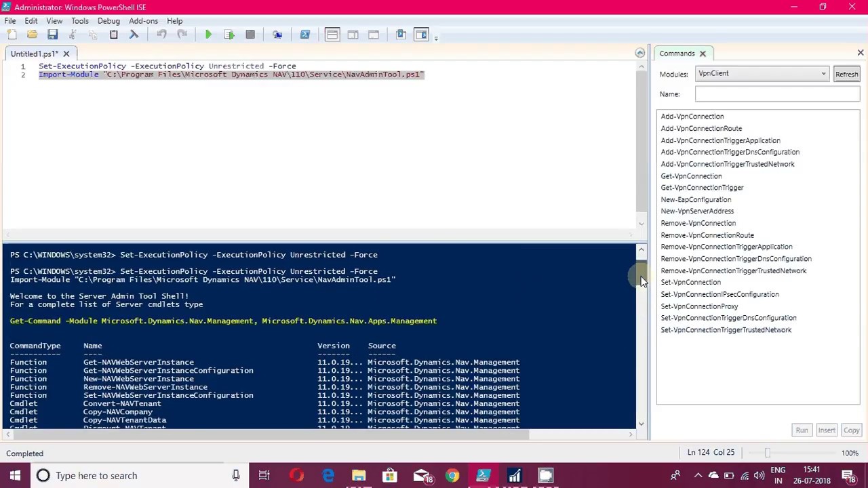Open Opera browser from taskbar
This screenshot has height=488, width=868.
(x=296, y=476)
